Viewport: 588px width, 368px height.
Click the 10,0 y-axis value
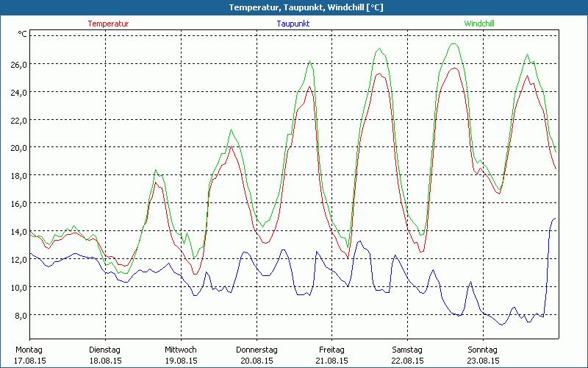(x=19, y=288)
